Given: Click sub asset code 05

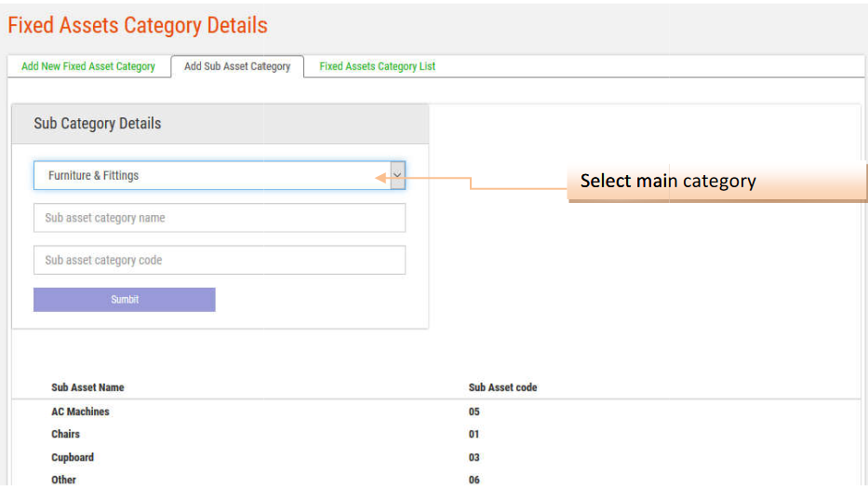Looking at the screenshot, I should click(474, 412).
